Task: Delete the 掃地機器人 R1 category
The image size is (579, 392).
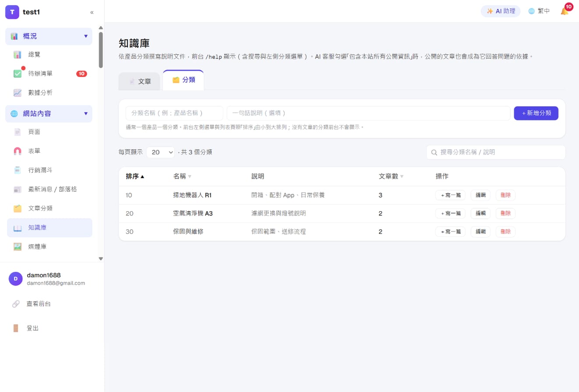Action: 505,195
